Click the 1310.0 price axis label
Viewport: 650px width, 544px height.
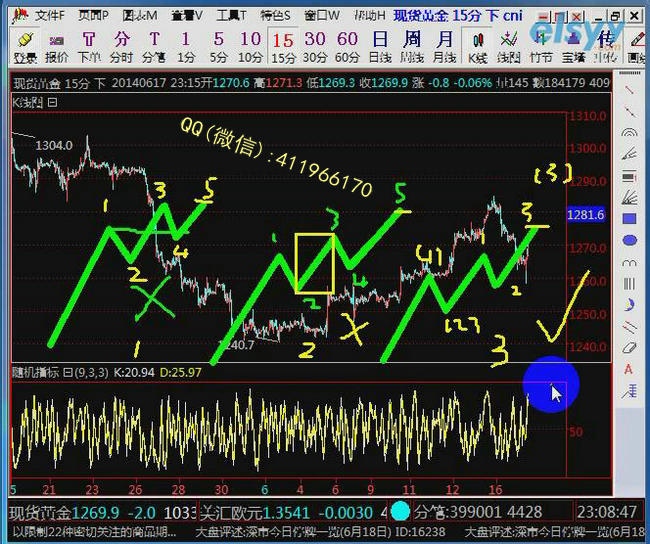pos(588,116)
